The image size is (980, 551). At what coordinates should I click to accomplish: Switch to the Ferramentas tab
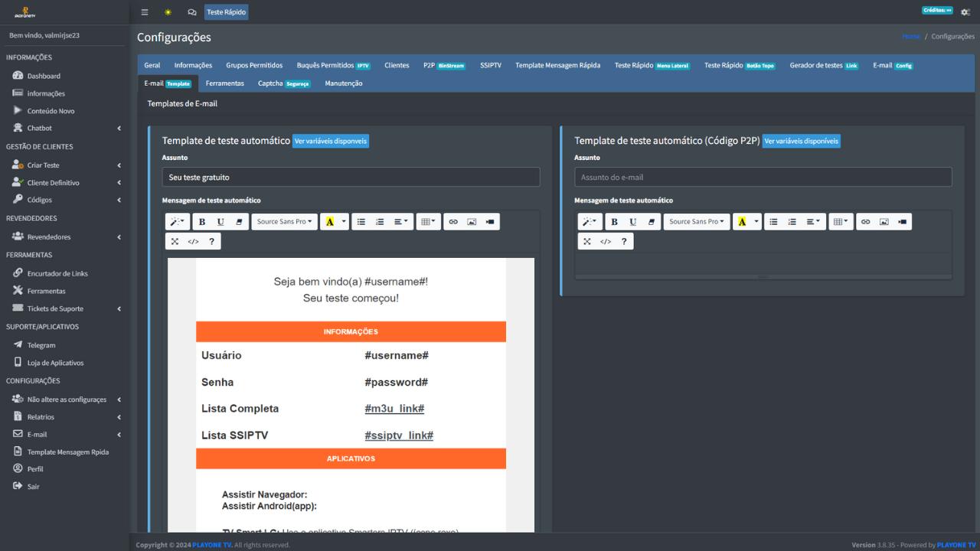click(x=225, y=83)
